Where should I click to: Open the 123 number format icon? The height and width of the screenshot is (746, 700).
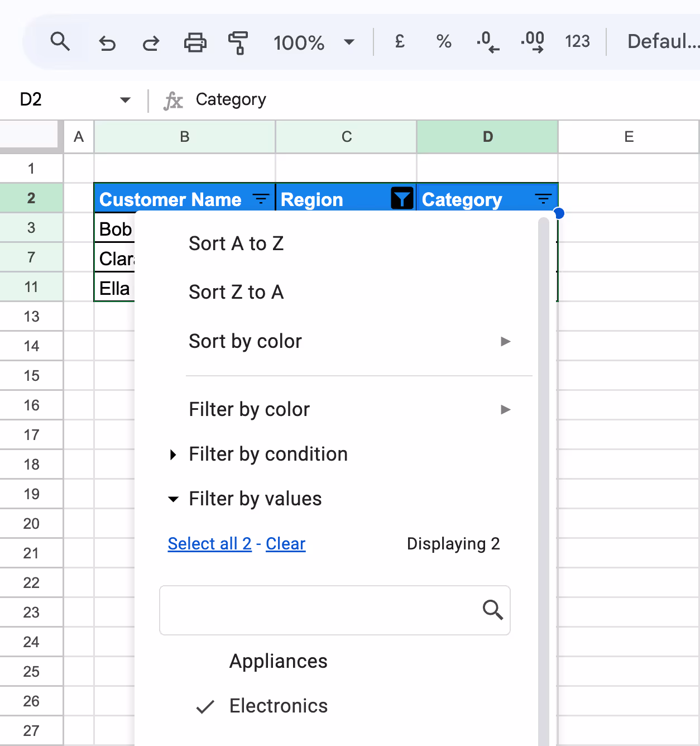tap(578, 41)
